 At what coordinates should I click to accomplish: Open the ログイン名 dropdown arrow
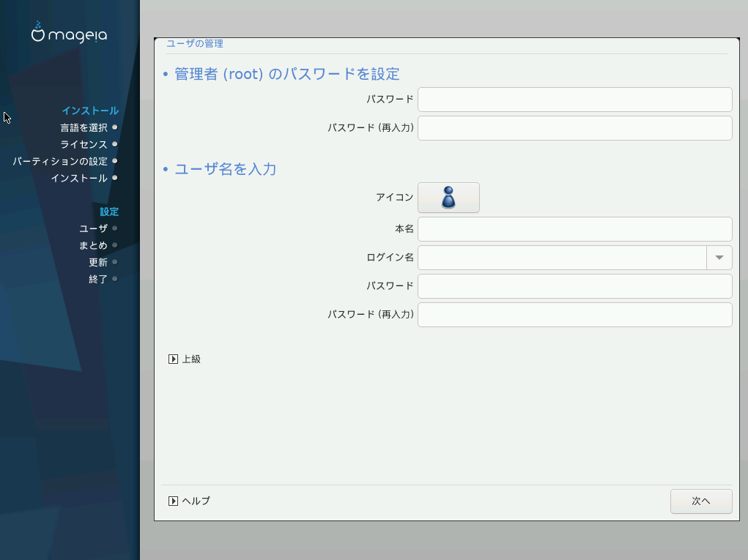pyautogui.click(x=719, y=258)
